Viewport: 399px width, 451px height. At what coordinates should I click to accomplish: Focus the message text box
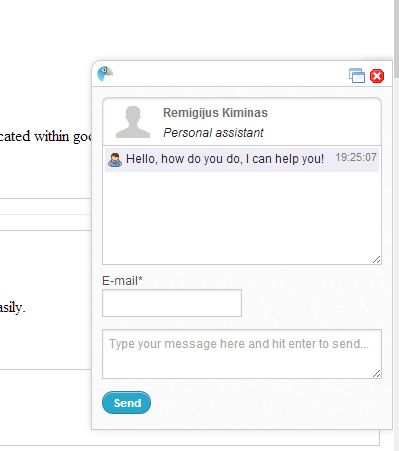coord(242,354)
